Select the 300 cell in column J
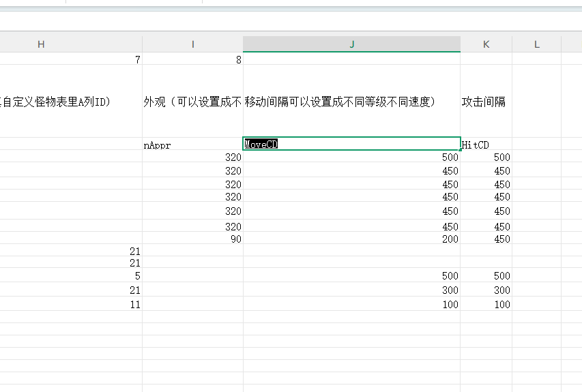This screenshot has height=392, width=582. coord(351,290)
